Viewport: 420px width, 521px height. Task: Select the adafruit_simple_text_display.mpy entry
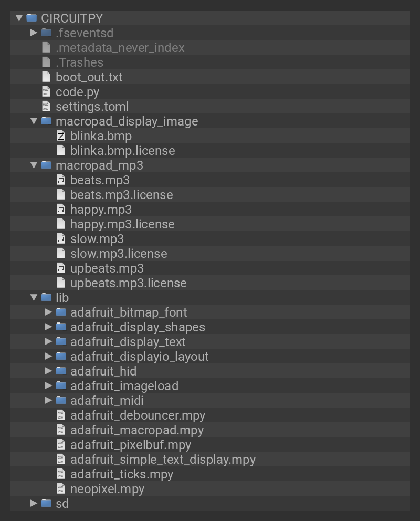click(x=163, y=460)
